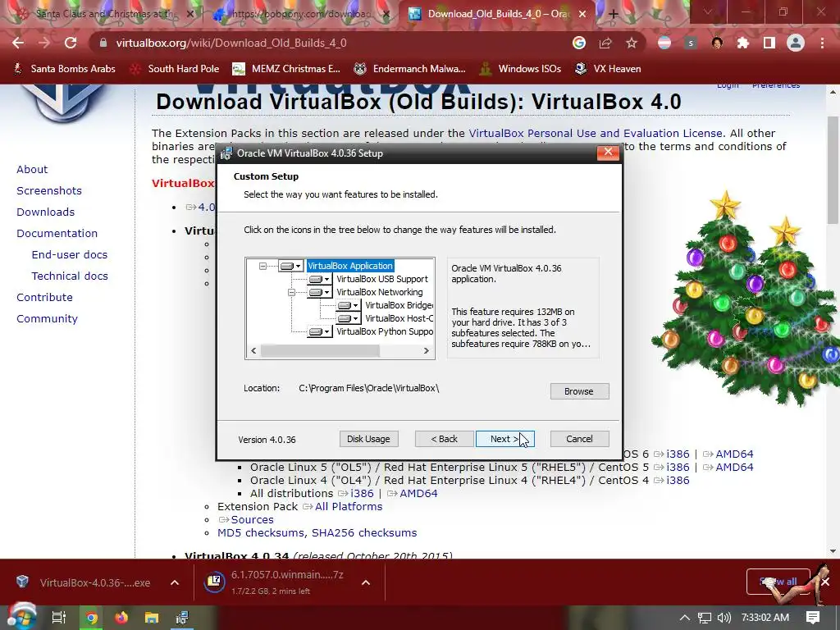Share this page icon
The height and width of the screenshot is (630, 840).
click(605, 43)
